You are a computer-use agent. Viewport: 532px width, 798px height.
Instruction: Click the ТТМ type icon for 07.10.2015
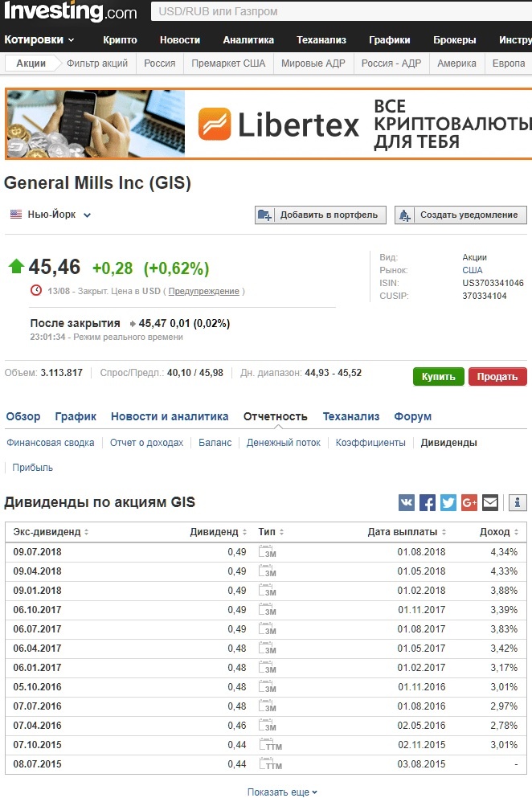[270, 745]
